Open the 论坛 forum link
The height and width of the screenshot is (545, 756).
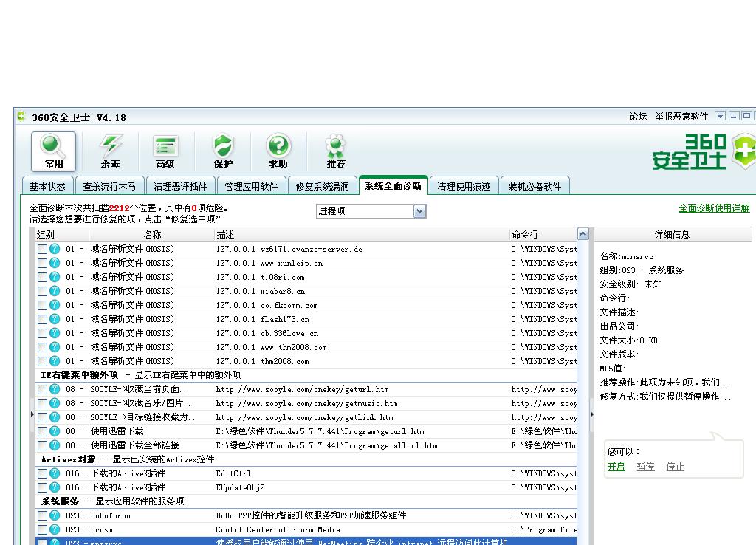(638, 117)
